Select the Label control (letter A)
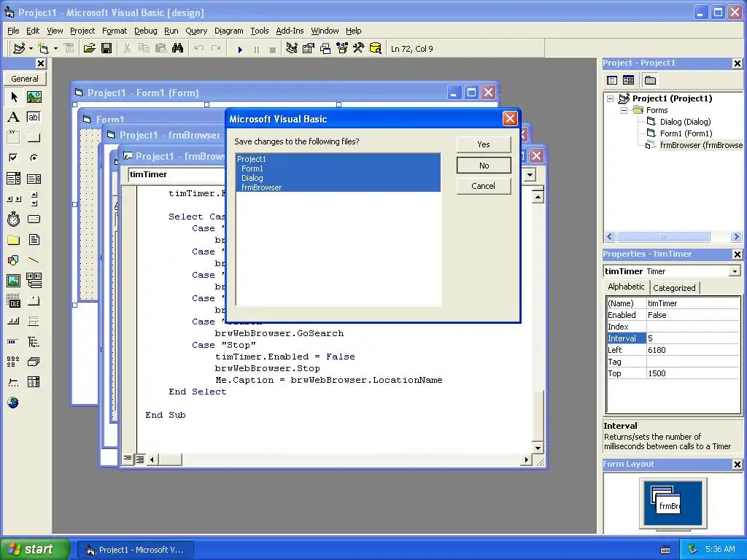 click(x=14, y=117)
